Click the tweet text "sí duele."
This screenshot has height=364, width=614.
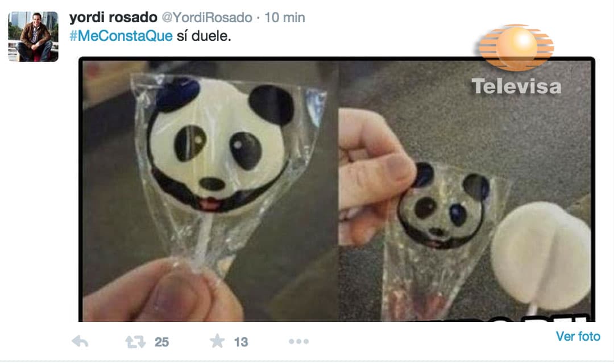pos(204,36)
